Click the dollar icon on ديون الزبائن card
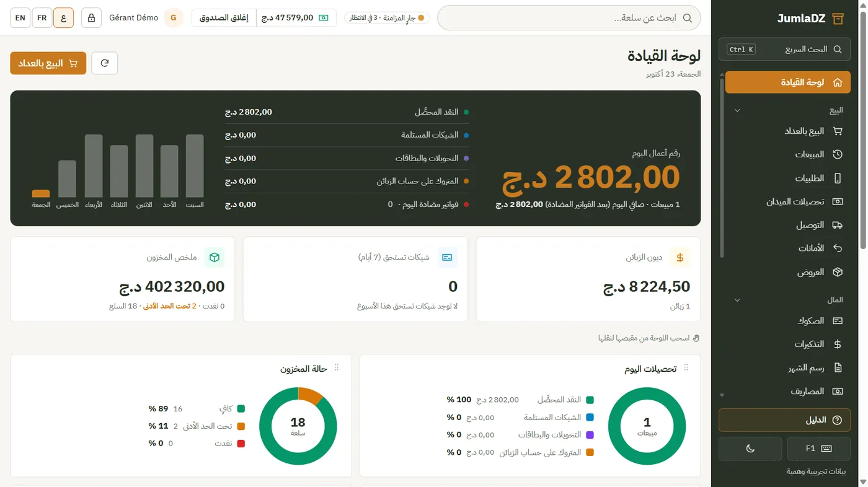 [x=680, y=258]
